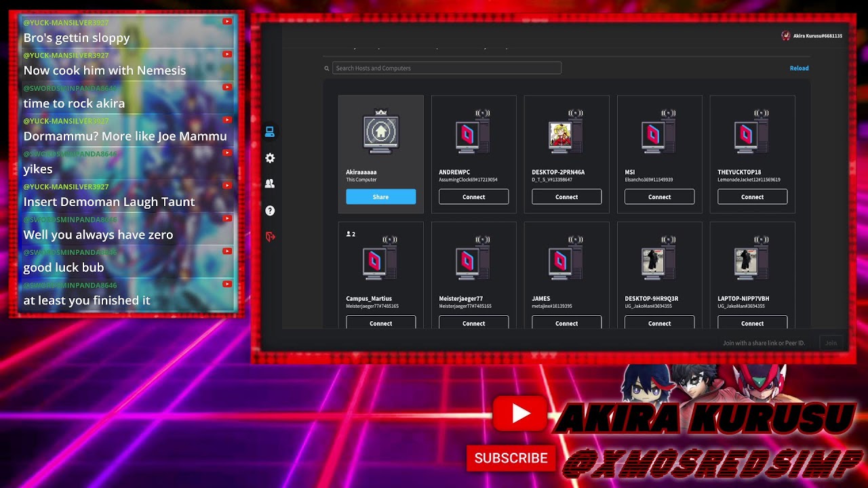Click the chat message "time to rock akira"
Screen dimensions: 868x488
(x=74, y=104)
